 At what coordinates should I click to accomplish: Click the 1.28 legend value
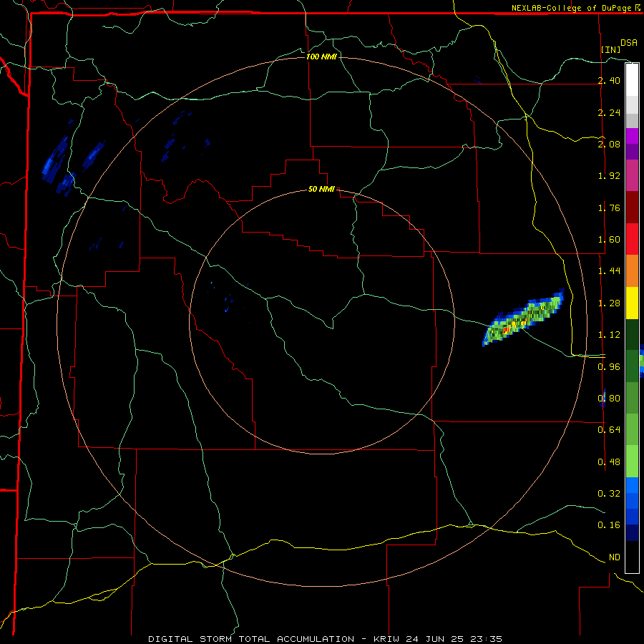click(x=609, y=303)
